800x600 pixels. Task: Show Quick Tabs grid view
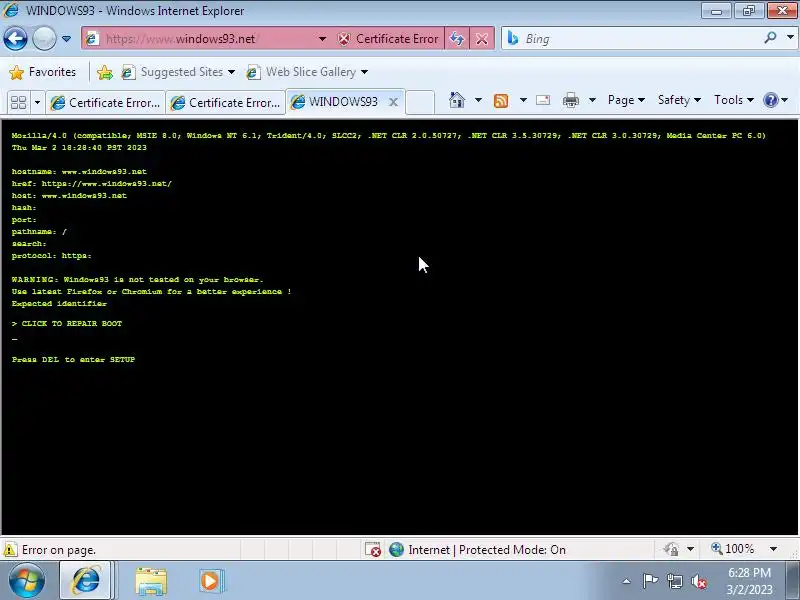point(18,102)
